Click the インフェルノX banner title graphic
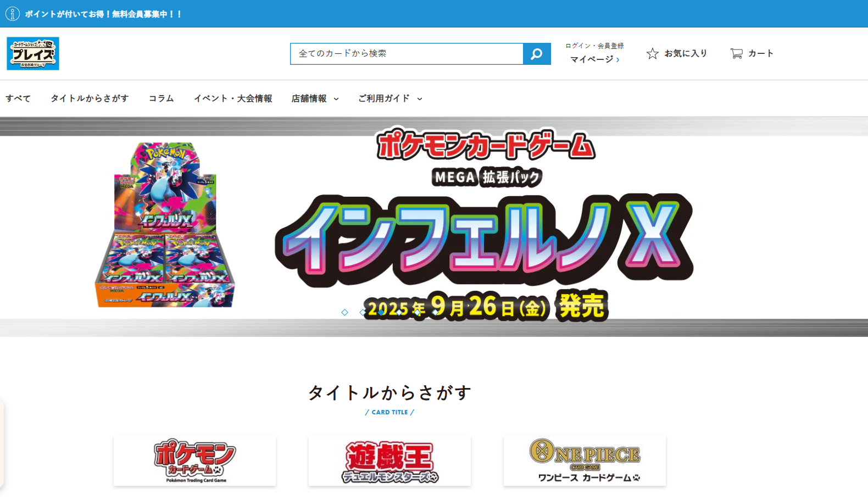This screenshot has height=499, width=868. click(484, 240)
